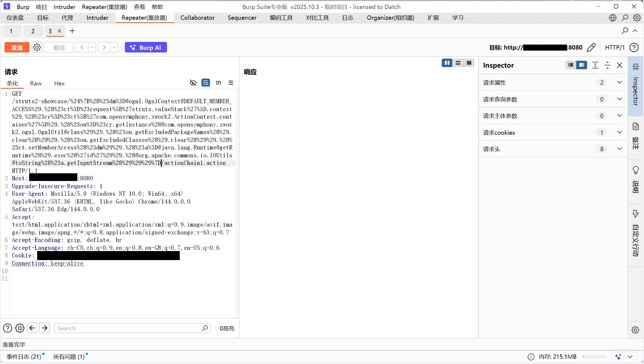
Task: Switch to the Collaborator tab
Action: (197, 18)
